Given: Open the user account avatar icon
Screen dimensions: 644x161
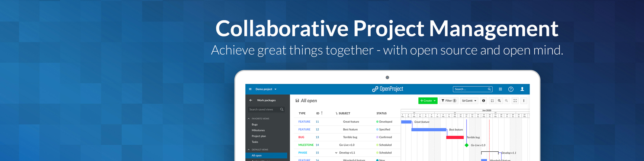Looking at the screenshot, I should pos(522,89).
